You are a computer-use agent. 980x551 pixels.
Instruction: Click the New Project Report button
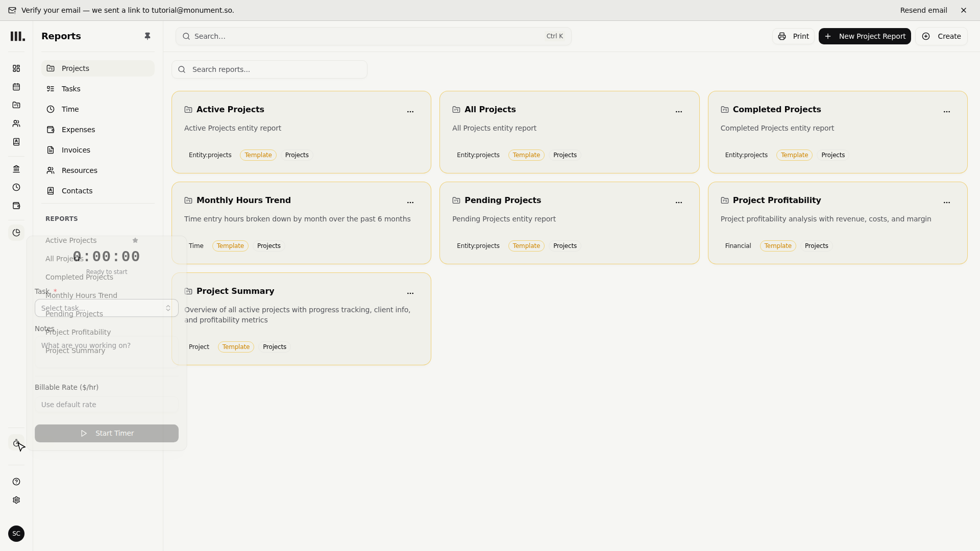[865, 36]
